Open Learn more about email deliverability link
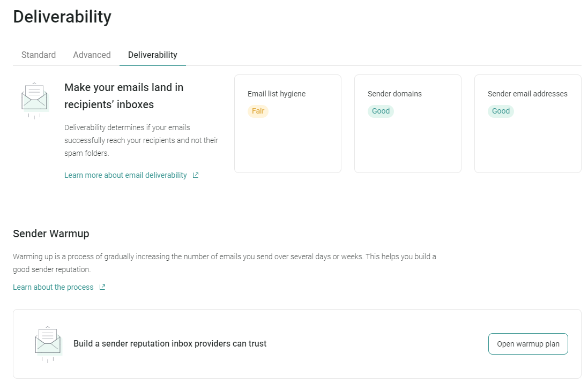The width and height of the screenshot is (588, 391). point(125,175)
